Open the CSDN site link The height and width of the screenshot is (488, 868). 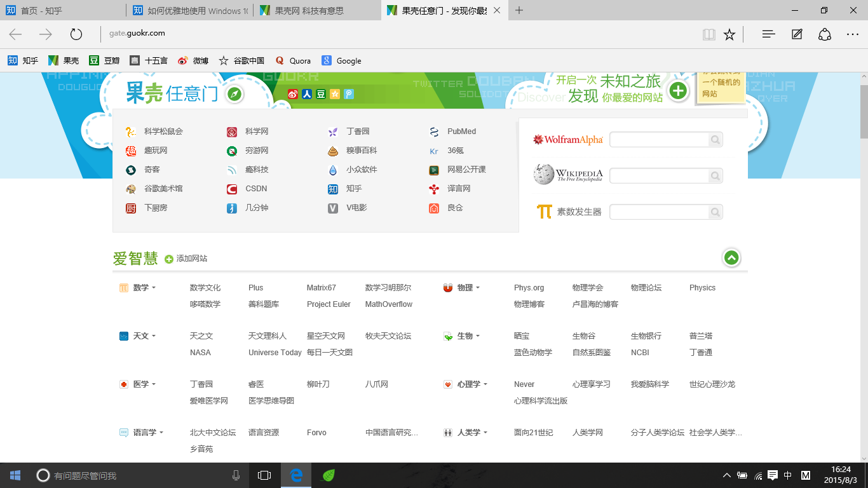[x=256, y=189]
